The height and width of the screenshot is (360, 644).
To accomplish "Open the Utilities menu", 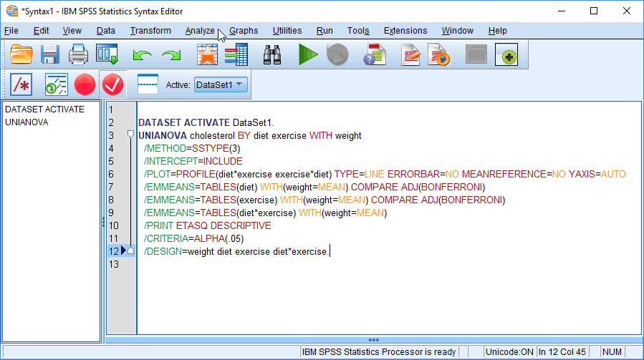I will 287,31.
